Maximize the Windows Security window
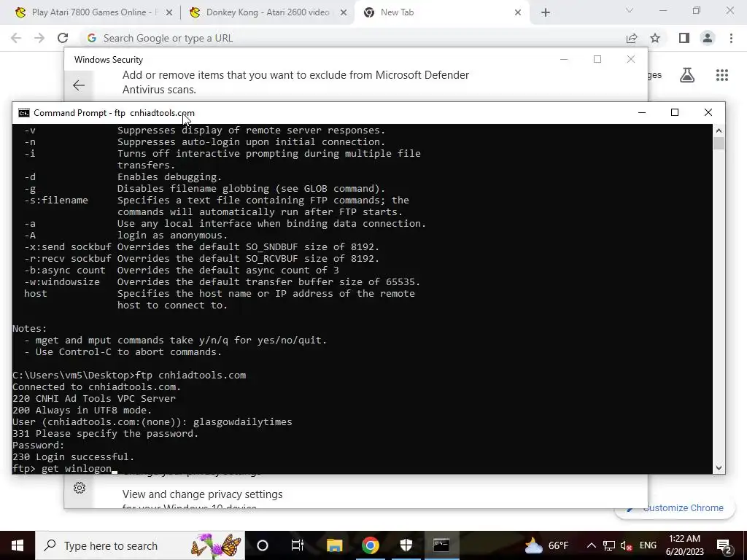The image size is (747, 560). [597, 60]
